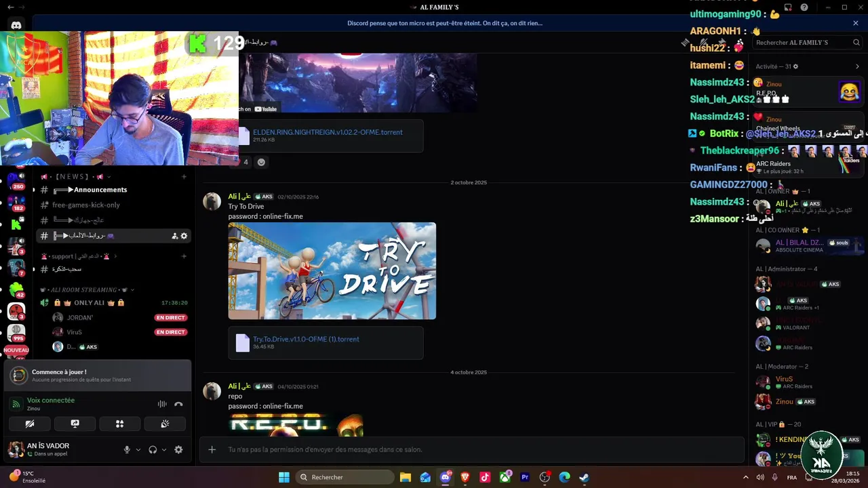
Task: Open the Windows Start menu
Action: click(284, 477)
